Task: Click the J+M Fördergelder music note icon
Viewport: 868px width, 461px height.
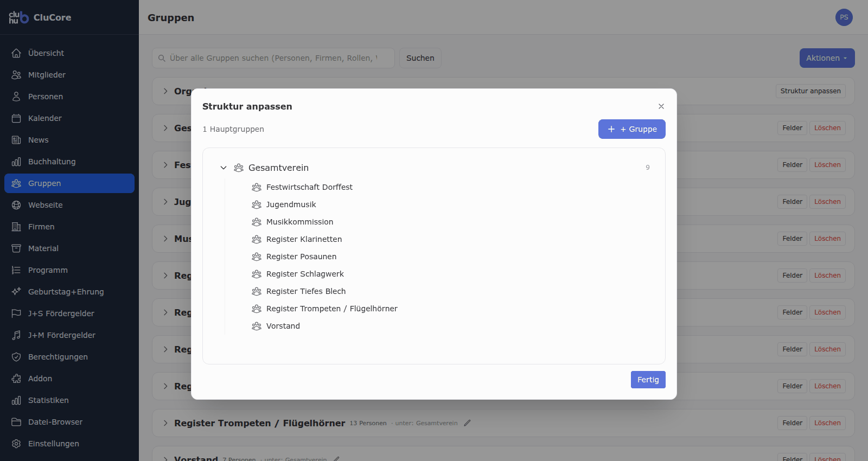Action: [x=16, y=335]
